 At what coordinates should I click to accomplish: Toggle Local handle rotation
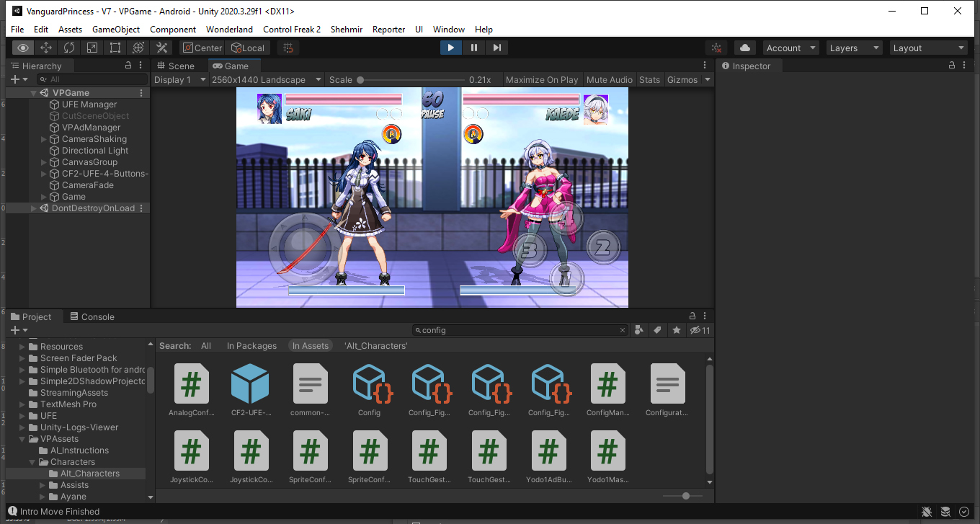(248, 48)
